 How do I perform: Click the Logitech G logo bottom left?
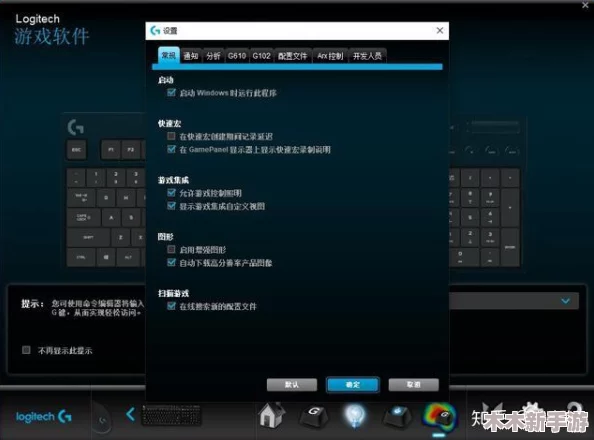click(44, 417)
